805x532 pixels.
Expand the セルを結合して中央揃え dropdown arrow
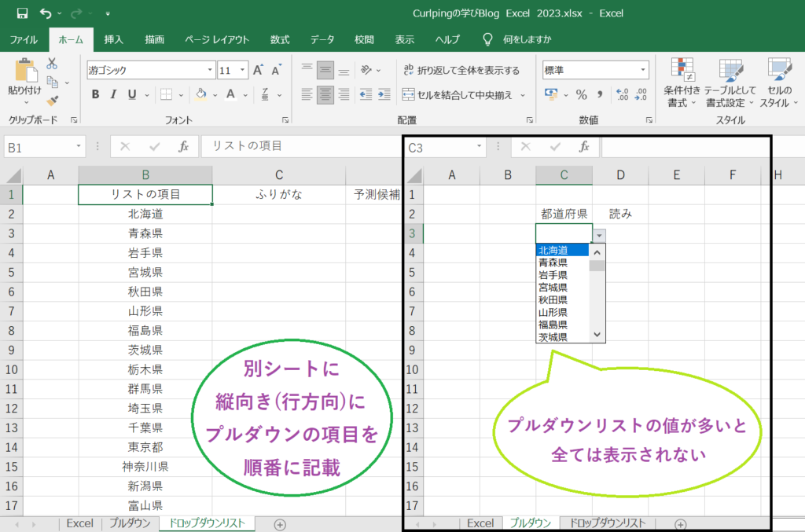[x=523, y=95]
